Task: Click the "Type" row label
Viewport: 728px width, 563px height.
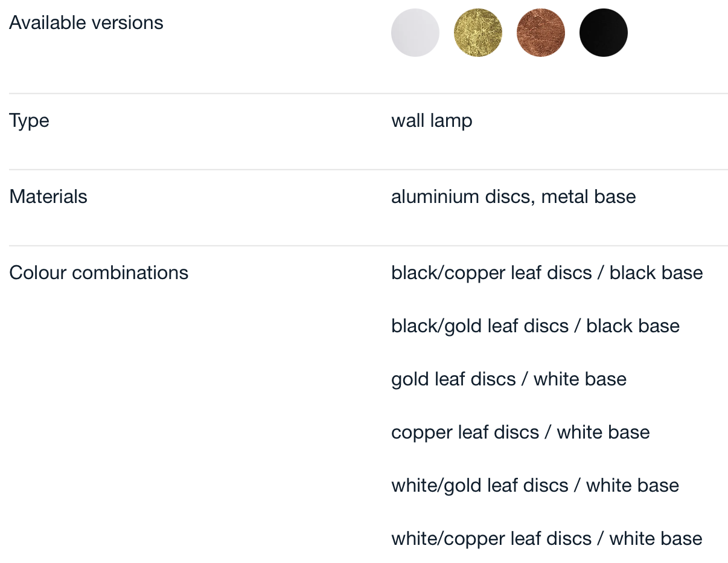Action: [29, 121]
